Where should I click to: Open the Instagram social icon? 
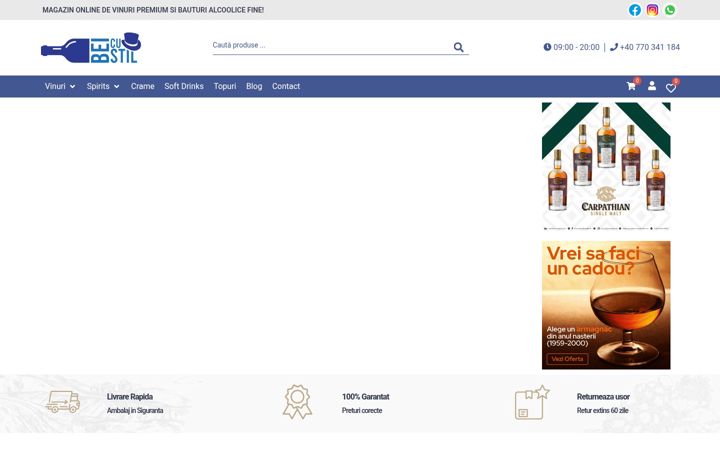tap(652, 10)
